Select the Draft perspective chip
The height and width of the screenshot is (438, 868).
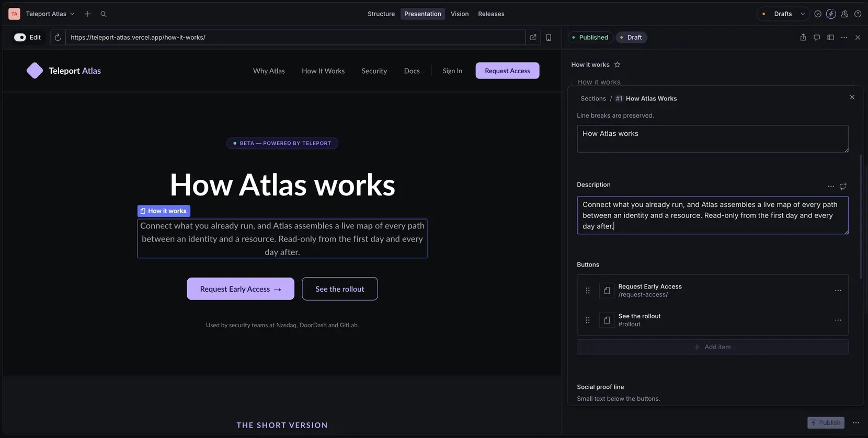tap(631, 38)
